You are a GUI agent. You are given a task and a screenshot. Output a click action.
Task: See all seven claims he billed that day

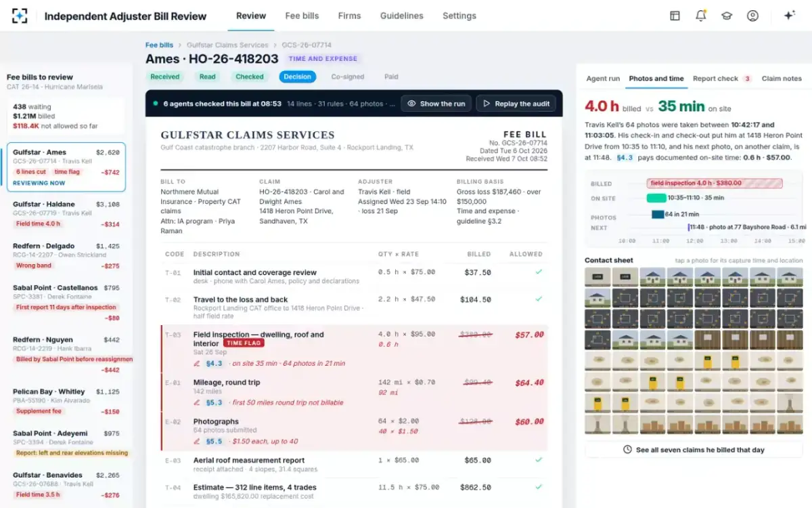pos(694,450)
